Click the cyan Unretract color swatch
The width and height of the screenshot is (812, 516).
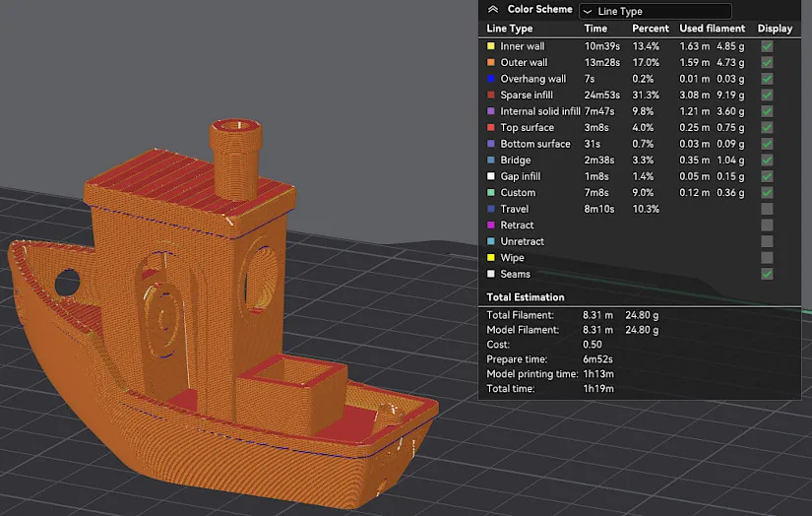[x=491, y=241]
